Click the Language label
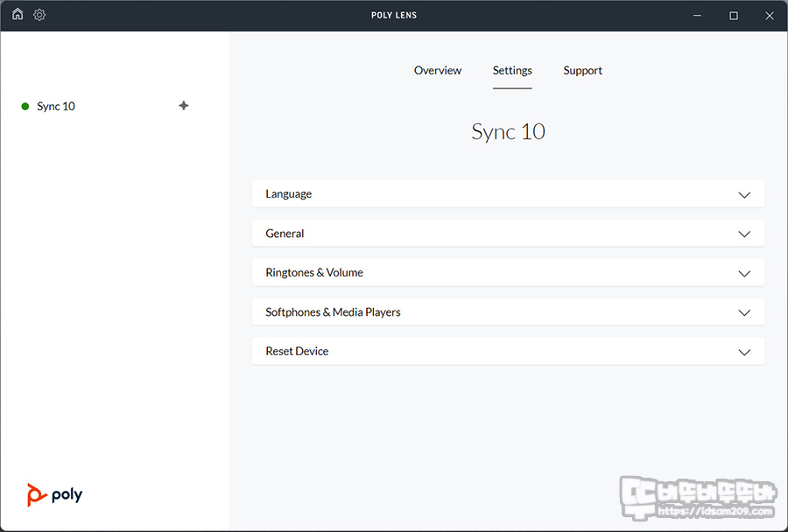The height and width of the screenshot is (532, 788). 288,194
